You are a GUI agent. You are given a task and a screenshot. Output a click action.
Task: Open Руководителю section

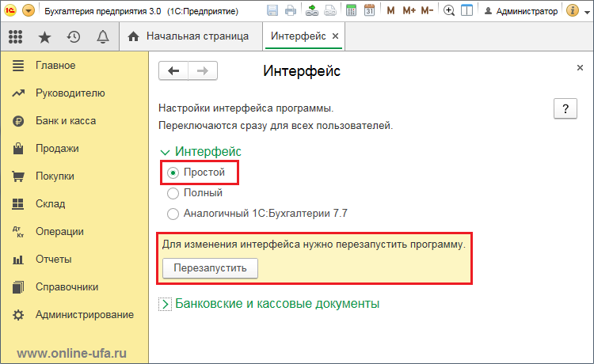74,93
